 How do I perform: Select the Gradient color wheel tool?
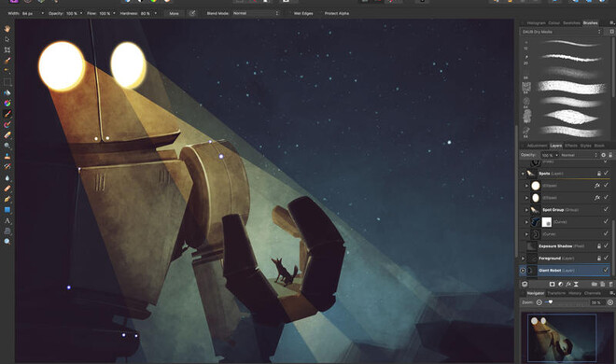(x=7, y=104)
